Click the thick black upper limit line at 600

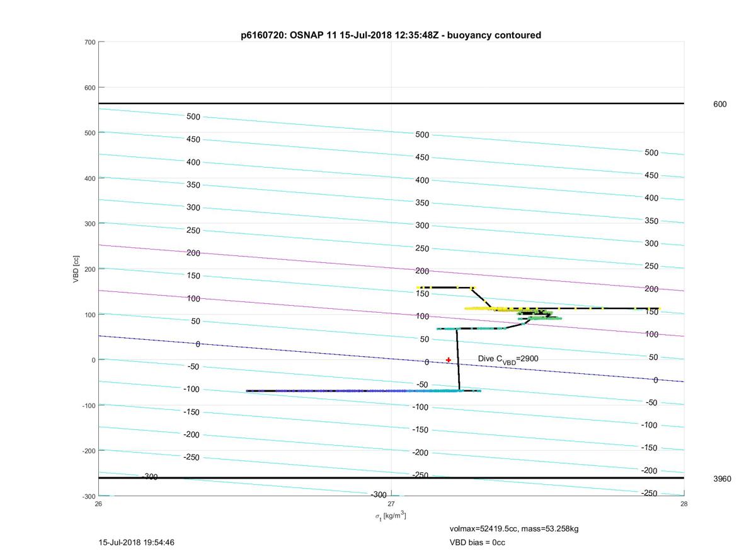[391, 103]
